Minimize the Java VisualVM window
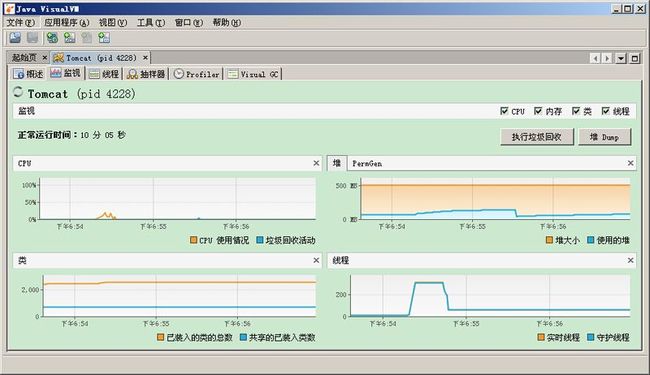Viewport: 650px width, 375px height. point(617,8)
